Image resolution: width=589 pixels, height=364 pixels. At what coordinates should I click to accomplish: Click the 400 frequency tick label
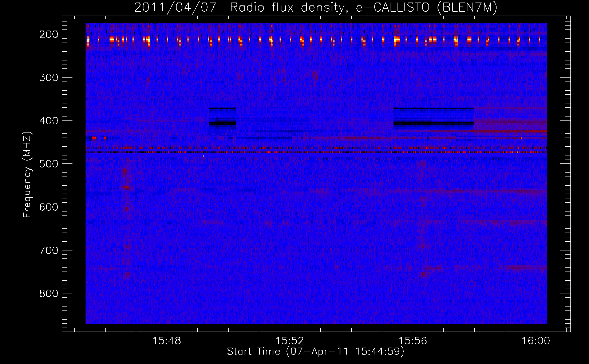pos(48,121)
